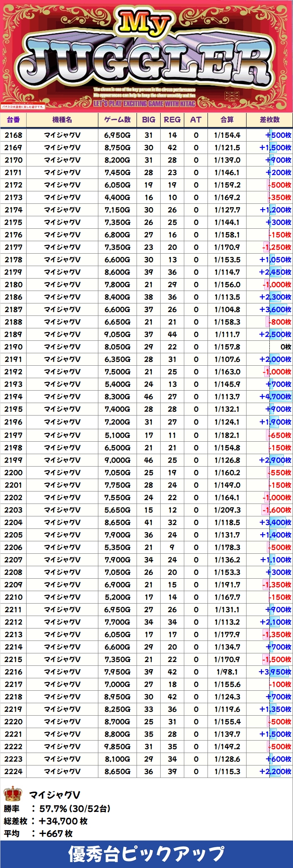Click the ゲーム数 column header
Image resolution: width=293 pixels, height=868 pixels.
117,120
